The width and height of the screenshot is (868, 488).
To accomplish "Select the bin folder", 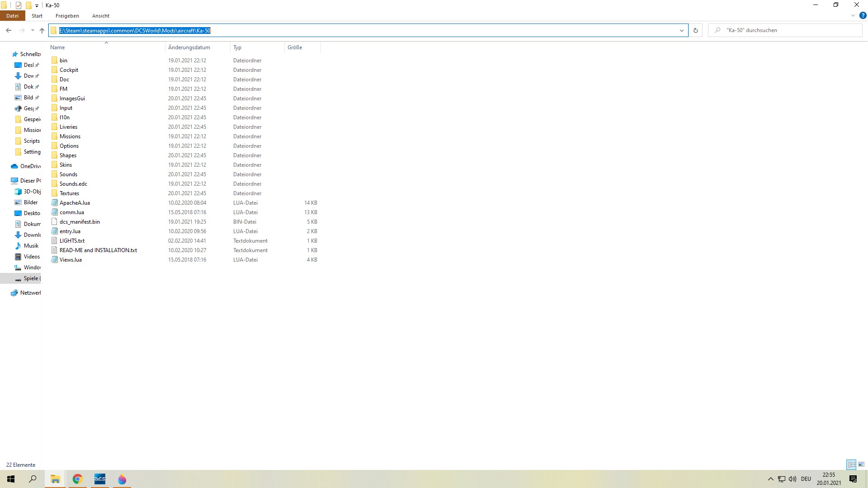I will point(63,61).
